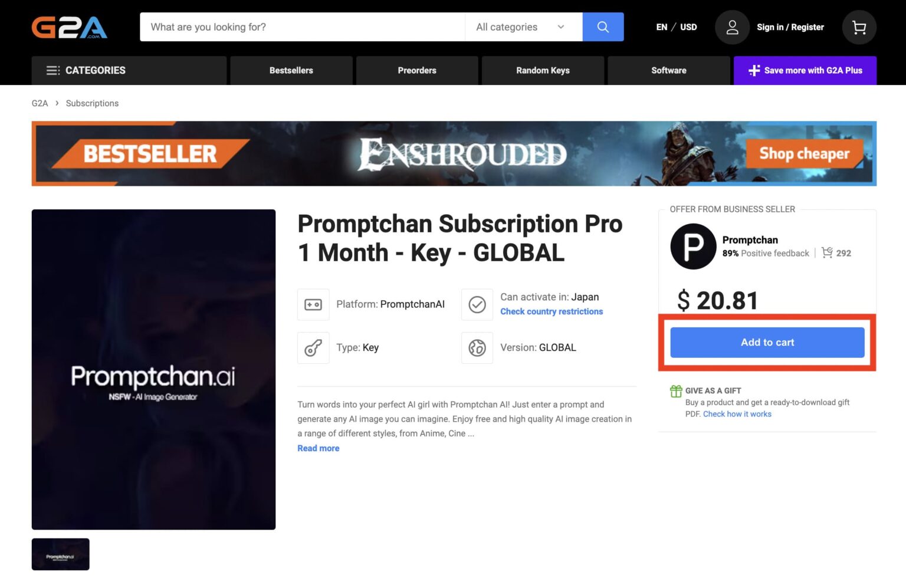Click the Version globe icon
The width and height of the screenshot is (906, 588).
(477, 348)
